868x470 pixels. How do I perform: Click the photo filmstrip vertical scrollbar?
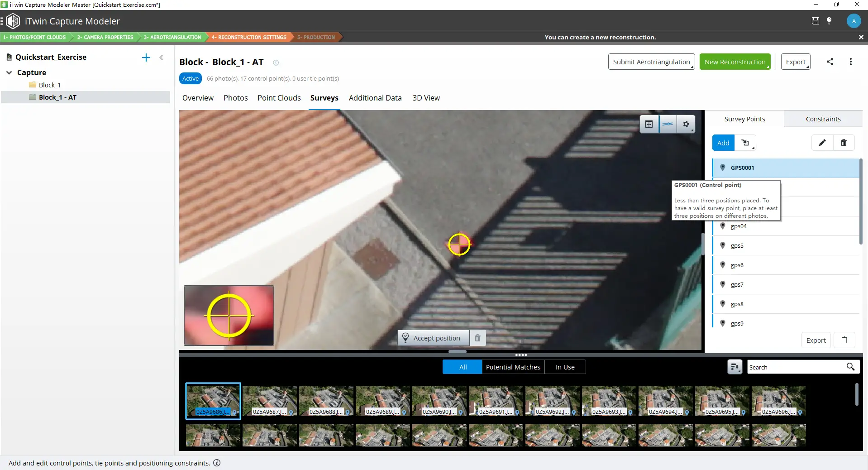tap(857, 394)
